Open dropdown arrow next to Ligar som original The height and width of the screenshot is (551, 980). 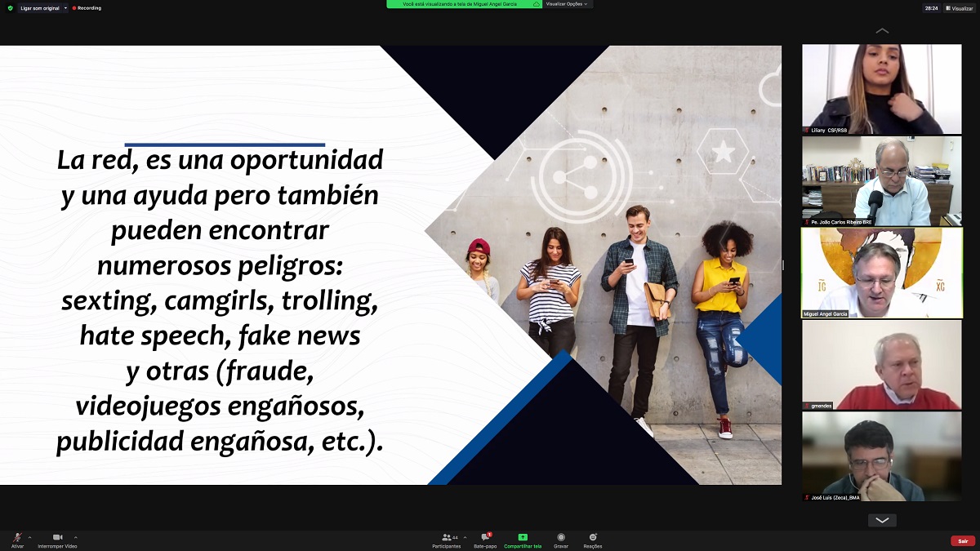tap(65, 7)
